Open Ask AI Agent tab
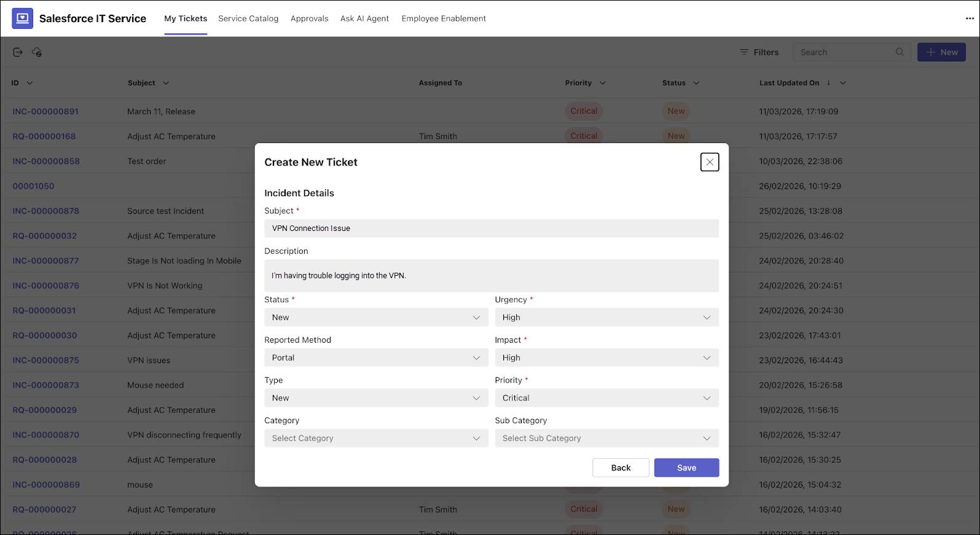Screen dimensions: 980x535 (364, 18)
